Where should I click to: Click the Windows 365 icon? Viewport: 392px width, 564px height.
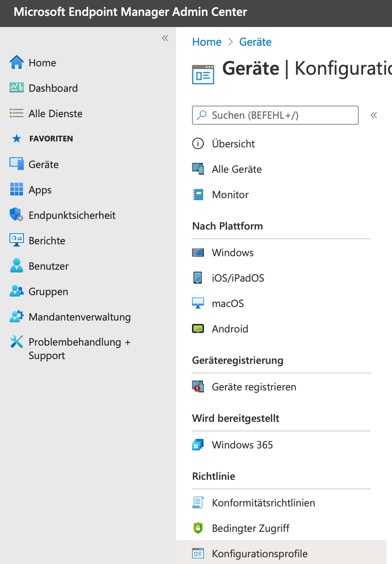198,445
